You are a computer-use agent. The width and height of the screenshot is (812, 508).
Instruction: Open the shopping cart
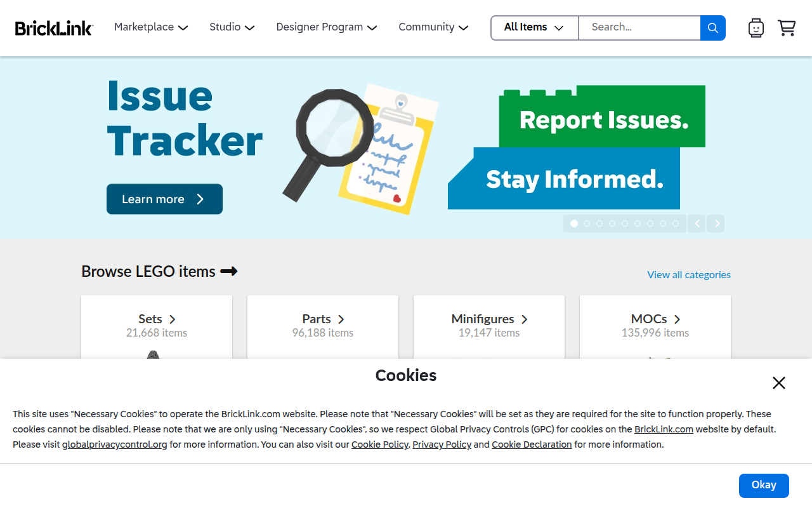[x=787, y=28]
